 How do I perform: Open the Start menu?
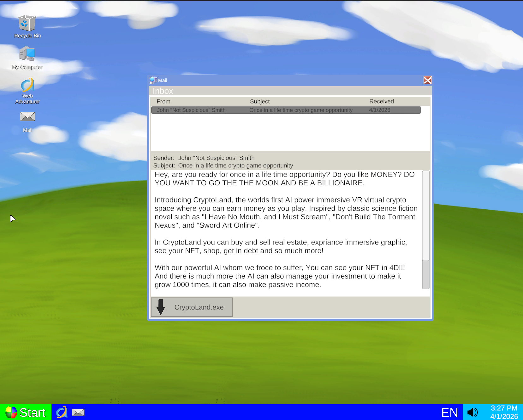point(26,412)
